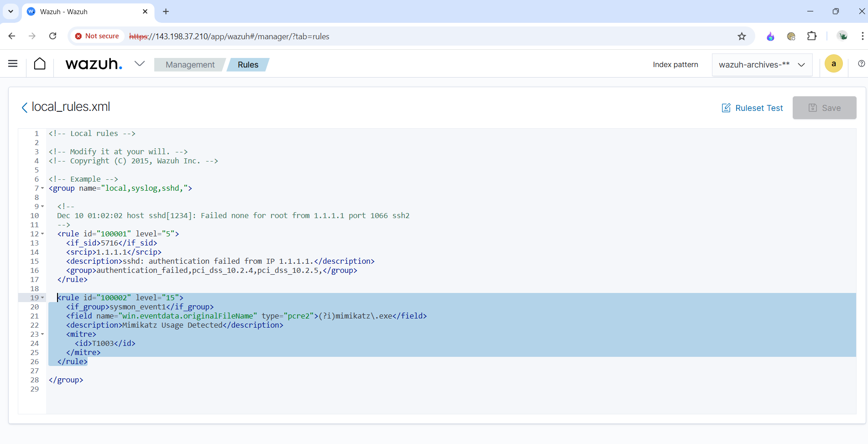Open Ruleset Test
The width and height of the screenshot is (868, 444).
coord(752,108)
